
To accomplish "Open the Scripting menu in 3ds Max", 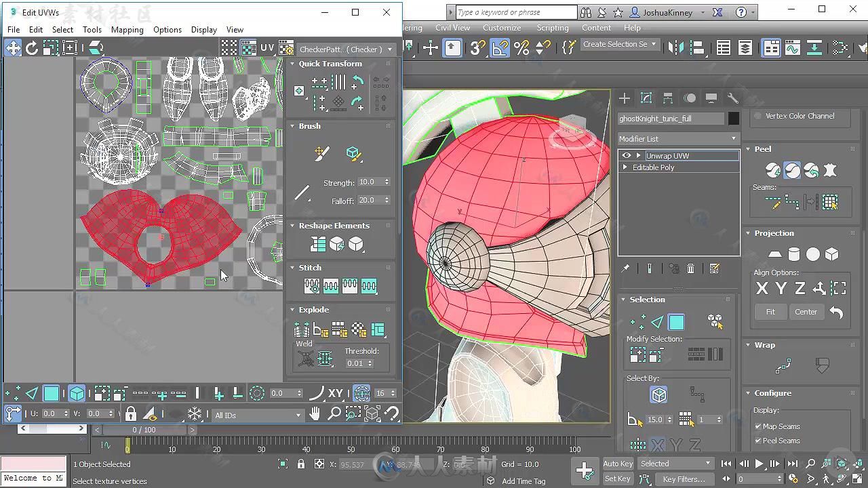I will pos(553,28).
